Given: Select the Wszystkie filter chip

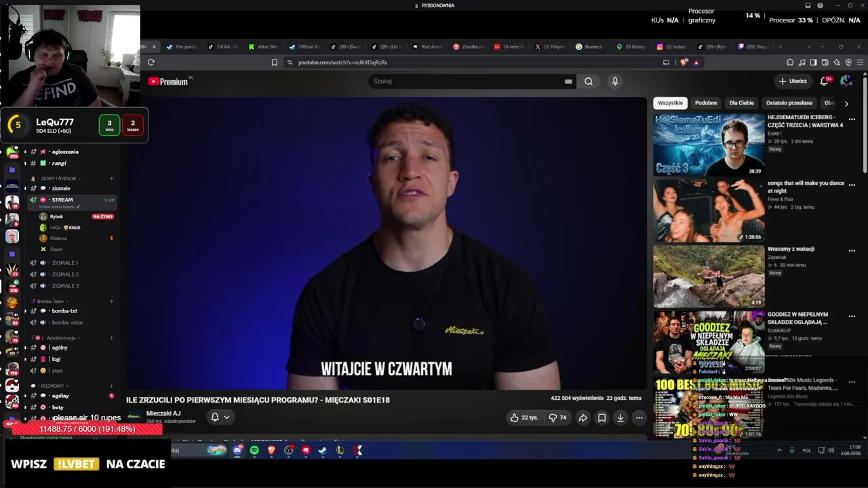Looking at the screenshot, I should click(670, 103).
